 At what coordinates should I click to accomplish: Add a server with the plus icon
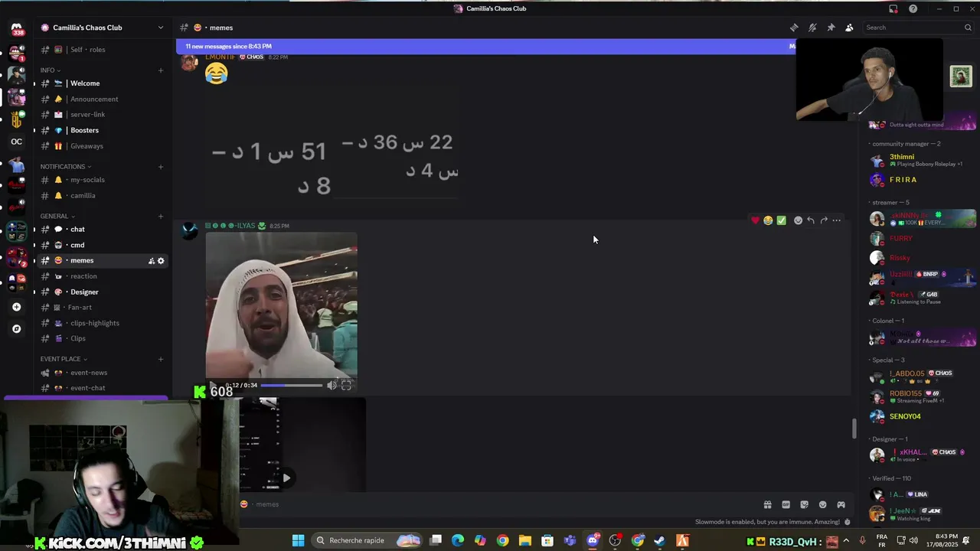click(16, 307)
